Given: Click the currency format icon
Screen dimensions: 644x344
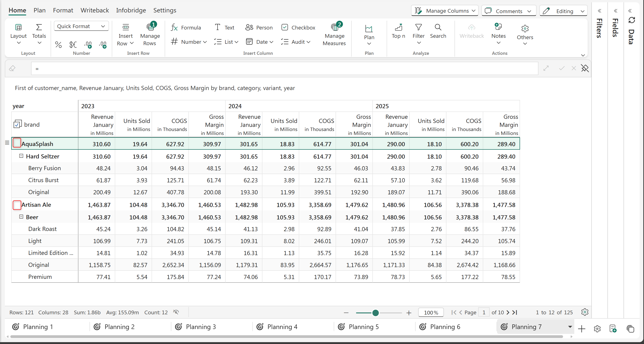Looking at the screenshot, I should [x=73, y=45].
